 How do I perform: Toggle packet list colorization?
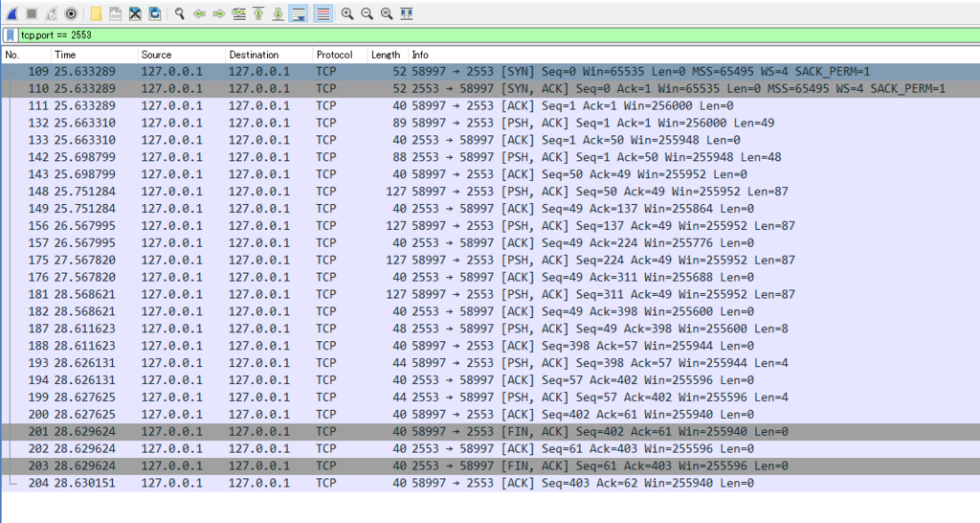pos(323,13)
